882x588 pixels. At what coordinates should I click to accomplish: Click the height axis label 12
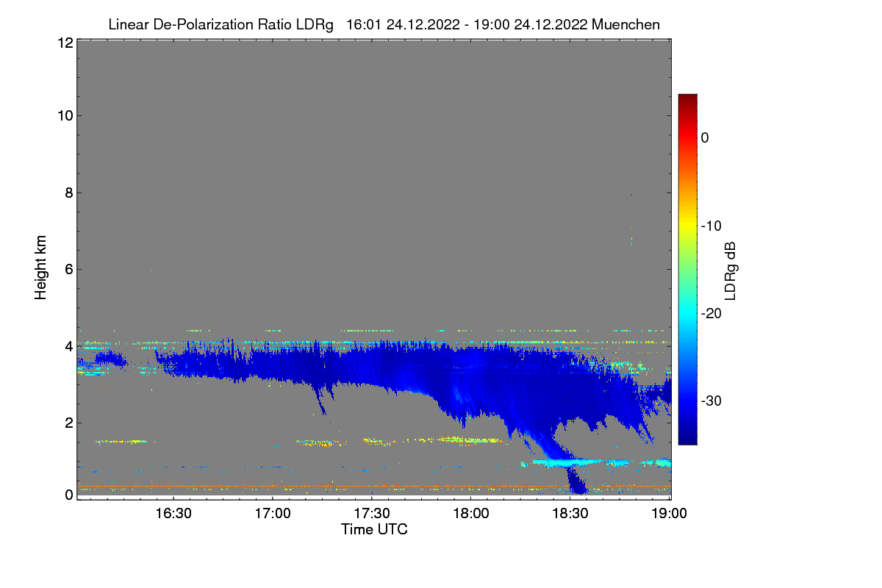click(x=65, y=43)
